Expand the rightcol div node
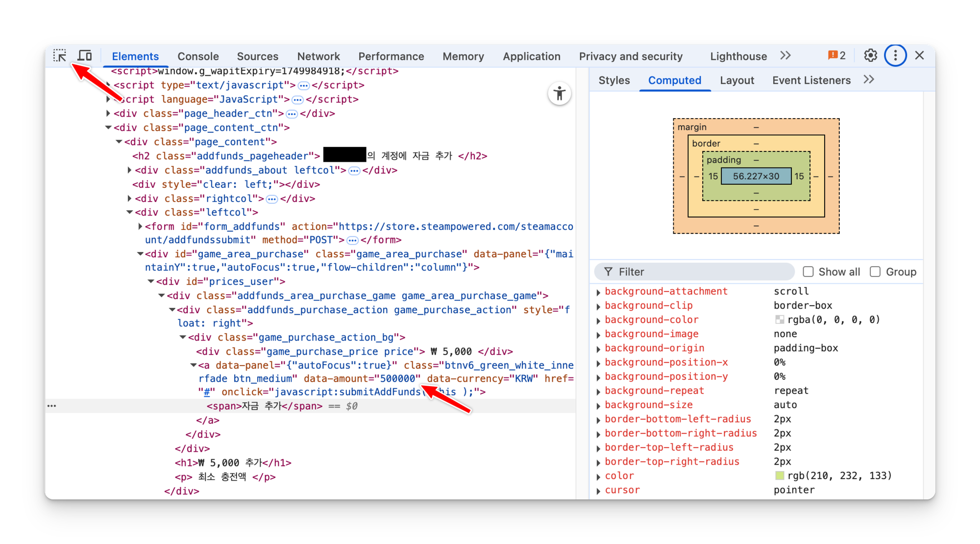This screenshot has width=980, height=544. point(129,198)
